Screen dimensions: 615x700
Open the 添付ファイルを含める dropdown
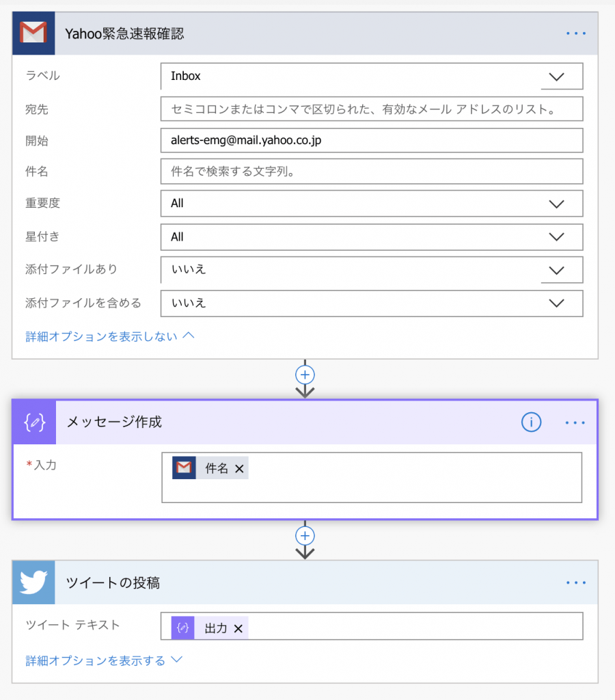coord(556,303)
